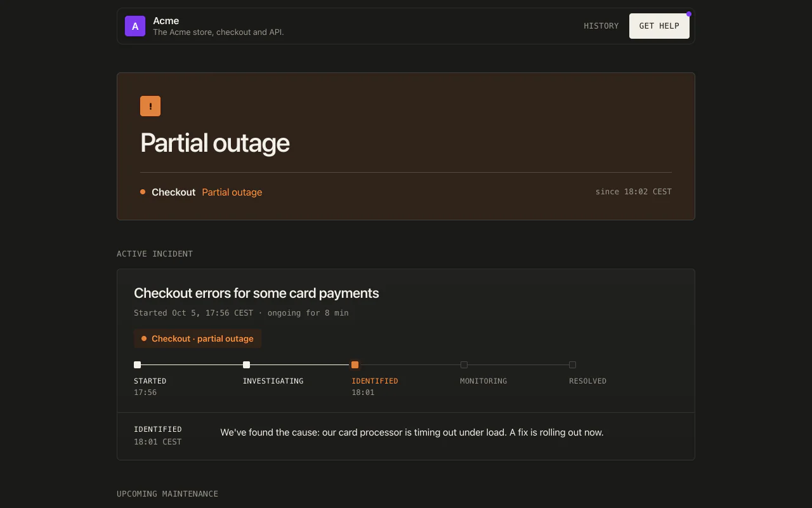812x508 pixels.
Task: Click the Upcoming Maintenance section label
Action: (x=167, y=494)
